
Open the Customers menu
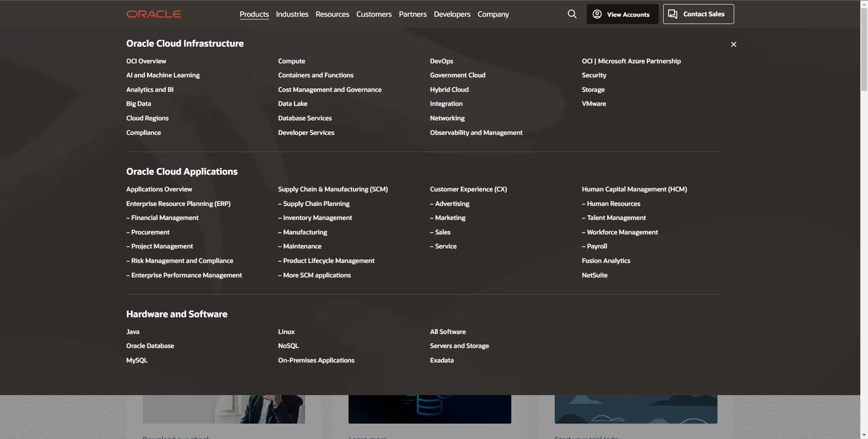coord(374,14)
